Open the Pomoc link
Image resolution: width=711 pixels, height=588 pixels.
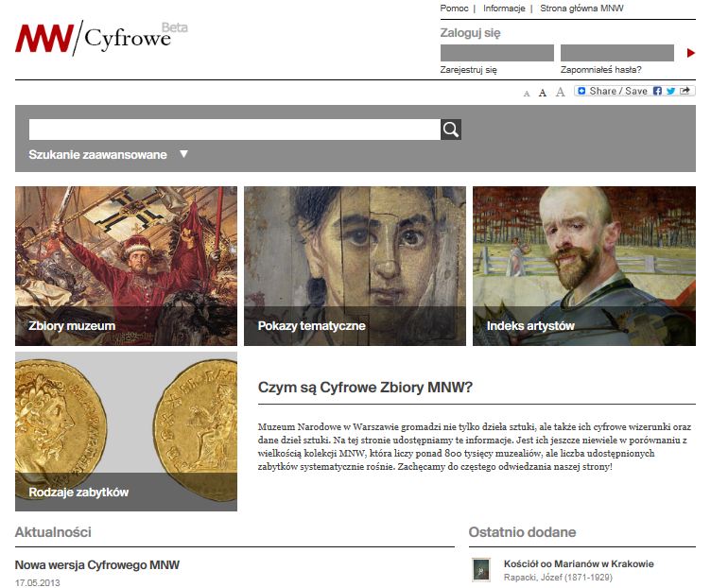(x=454, y=9)
